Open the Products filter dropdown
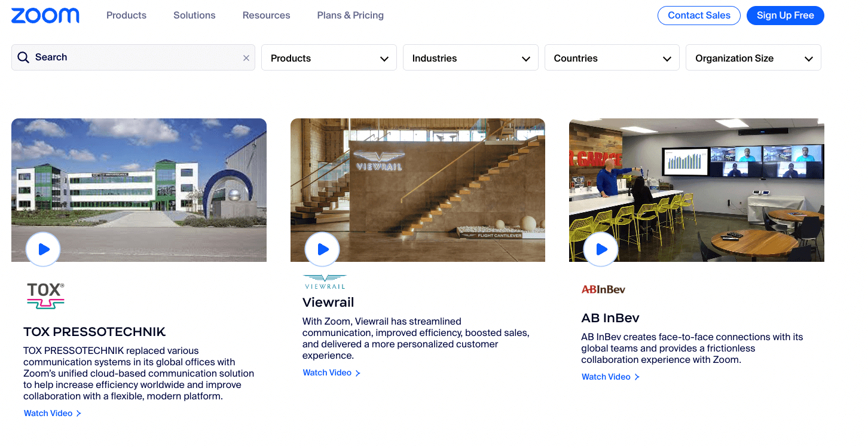The height and width of the screenshot is (446, 868). point(329,58)
